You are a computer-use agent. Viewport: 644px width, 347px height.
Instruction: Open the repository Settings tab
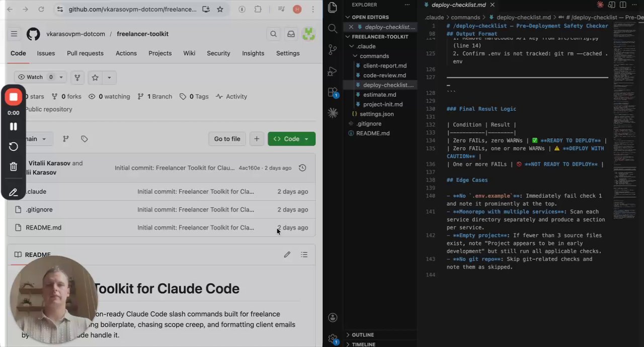(x=288, y=53)
